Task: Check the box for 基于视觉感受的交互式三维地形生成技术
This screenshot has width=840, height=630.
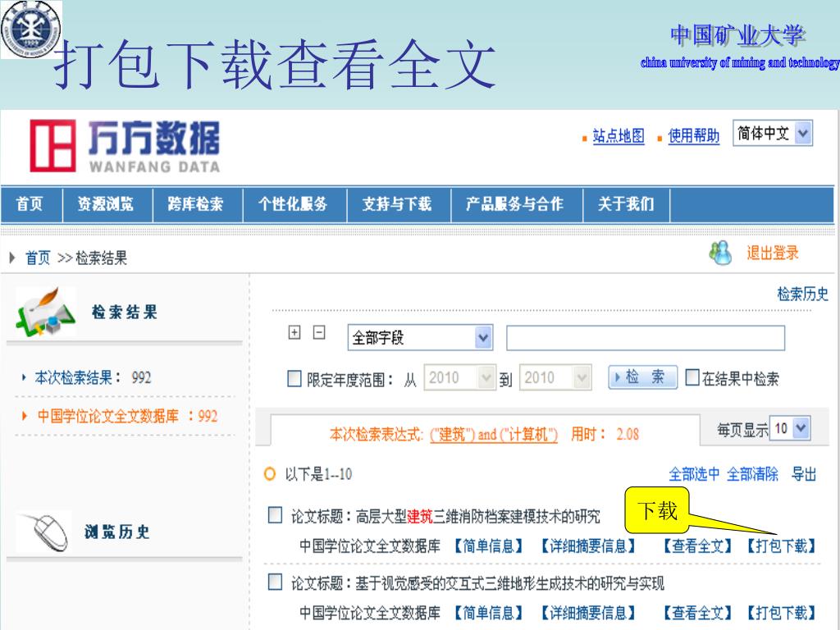Action: 275,582
